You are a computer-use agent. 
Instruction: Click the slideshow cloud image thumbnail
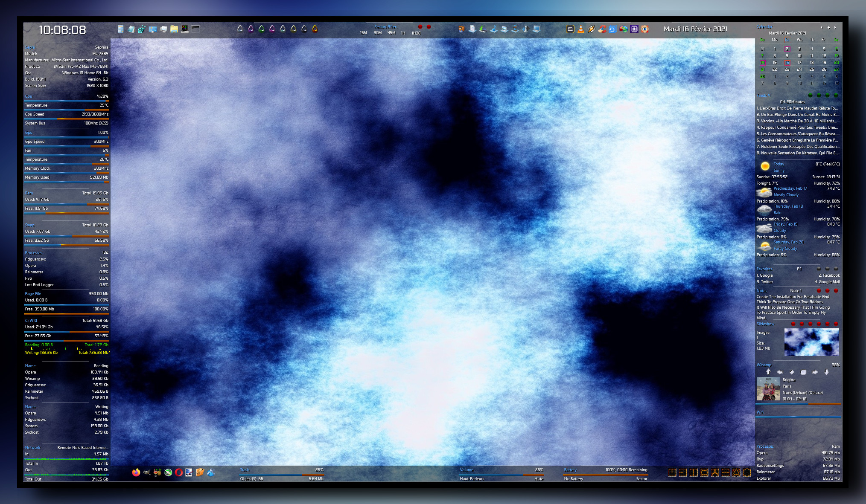pos(811,342)
